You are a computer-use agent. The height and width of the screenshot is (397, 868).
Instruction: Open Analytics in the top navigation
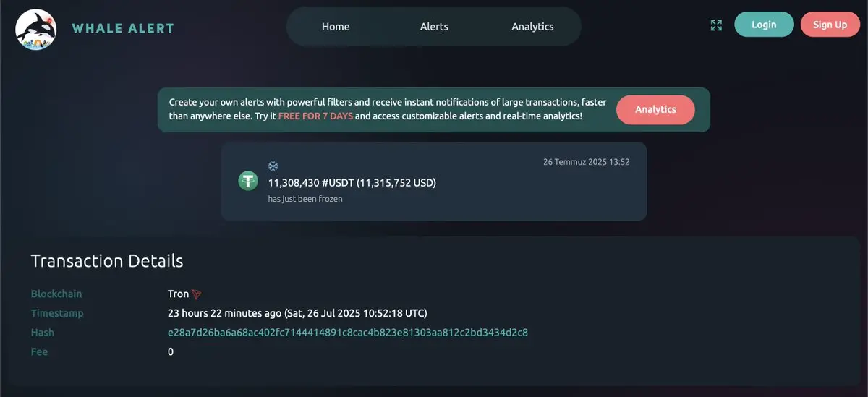click(532, 27)
